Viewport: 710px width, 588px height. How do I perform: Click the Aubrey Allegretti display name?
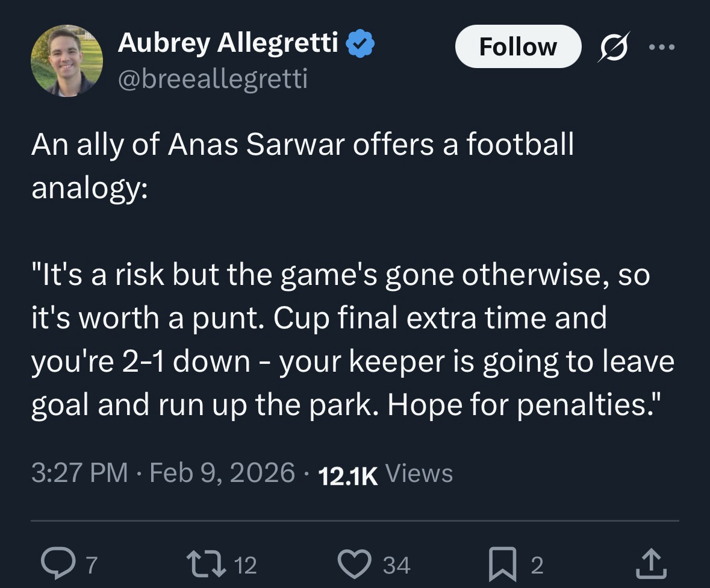228,43
